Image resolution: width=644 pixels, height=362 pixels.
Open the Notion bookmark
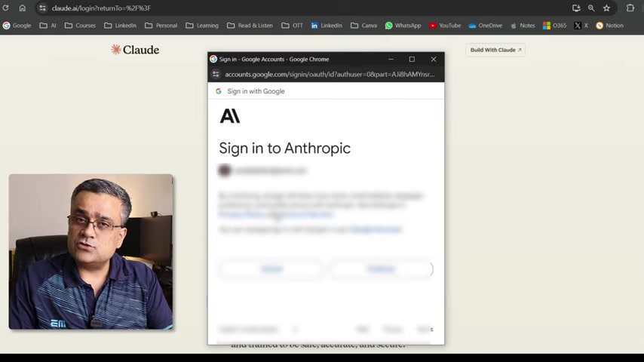[610, 26]
